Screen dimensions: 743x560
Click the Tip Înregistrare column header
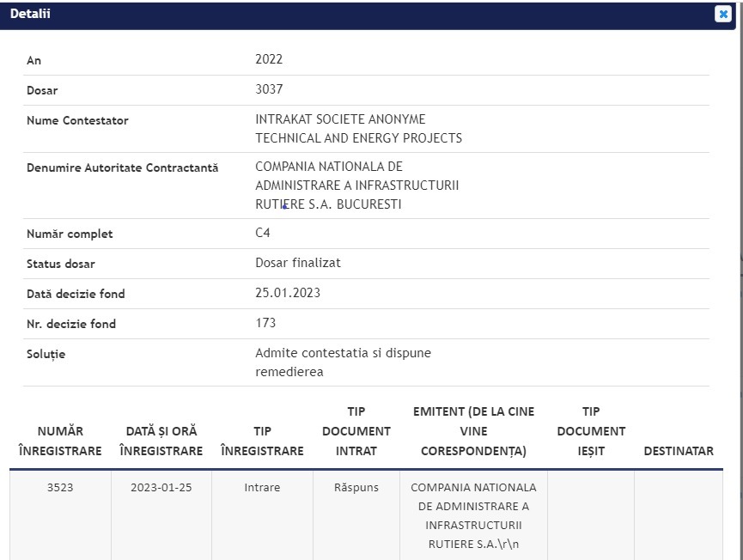coord(262,441)
